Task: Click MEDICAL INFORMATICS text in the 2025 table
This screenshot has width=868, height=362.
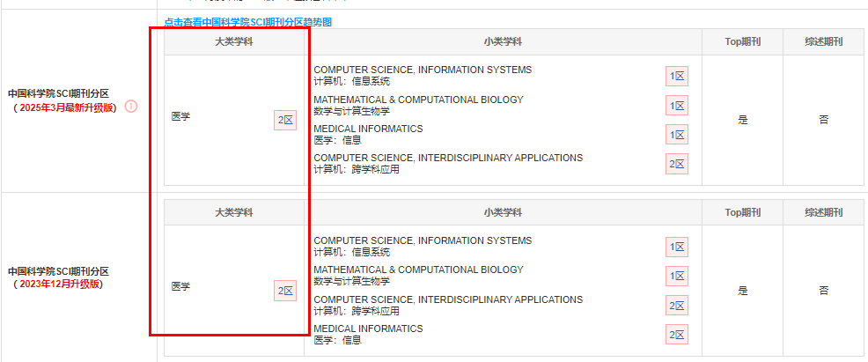Action: [368, 129]
